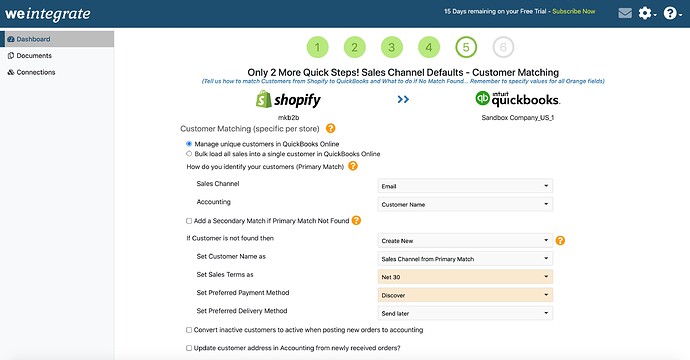Image resolution: width=690 pixels, height=360 pixels.
Task: Open the Accounting Customer Name dropdown
Action: click(x=465, y=204)
